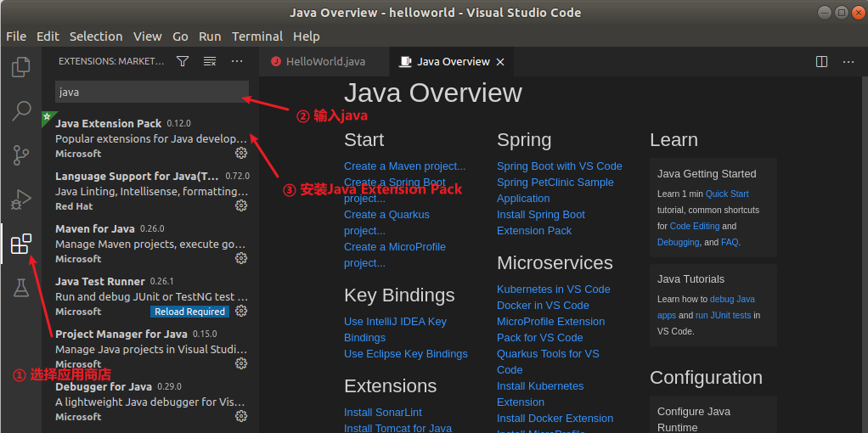Open the Help menu

306,37
